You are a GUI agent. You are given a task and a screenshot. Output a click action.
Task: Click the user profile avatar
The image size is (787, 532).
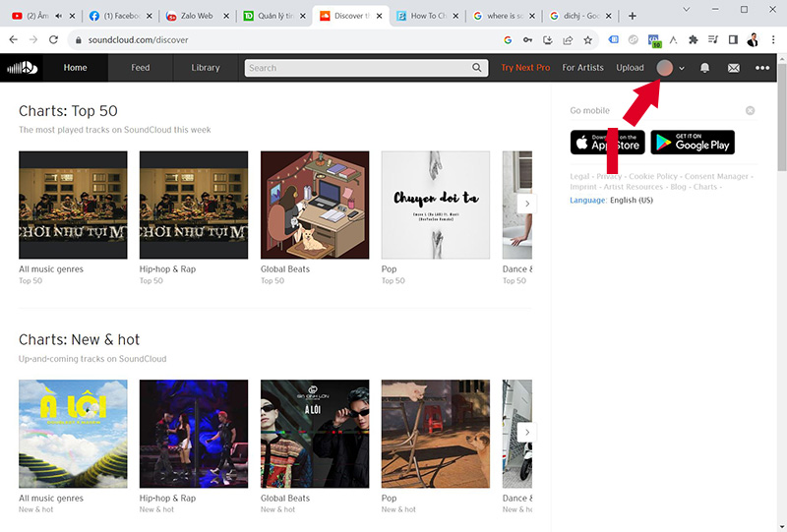665,68
